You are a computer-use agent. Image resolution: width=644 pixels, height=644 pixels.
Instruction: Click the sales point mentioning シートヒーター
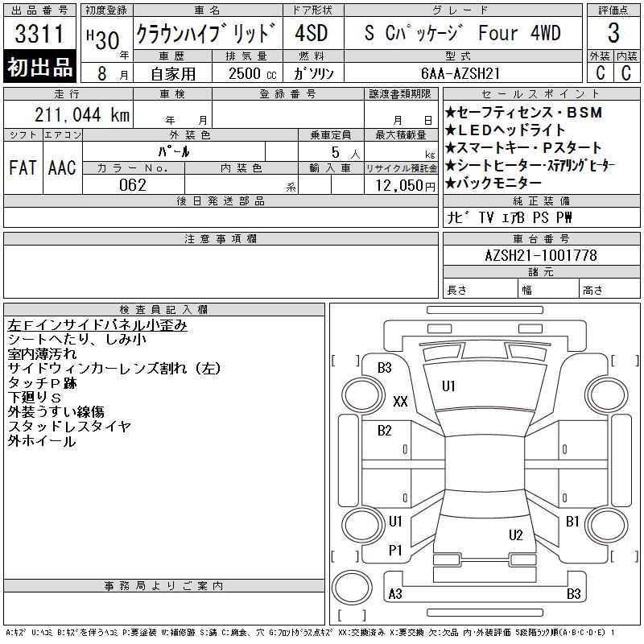530,165
